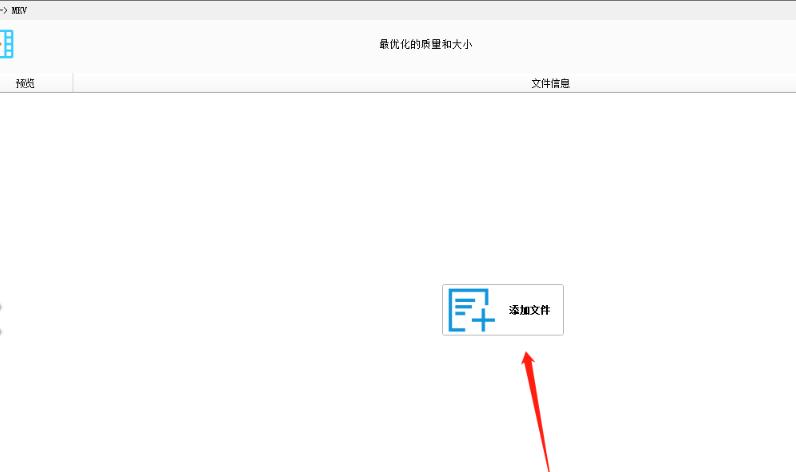Click the document-plus icon on Add File
This screenshot has height=472, width=796.
(472, 310)
